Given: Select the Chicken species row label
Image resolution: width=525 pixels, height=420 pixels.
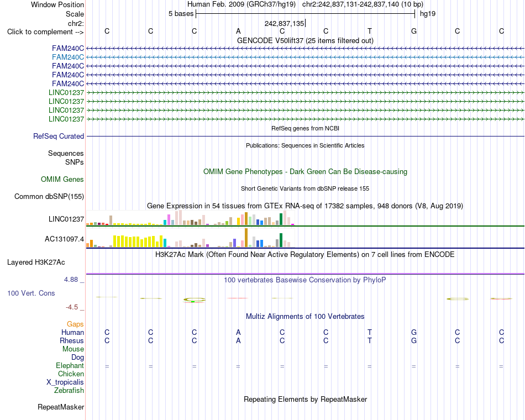Looking at the screenshot, I should pyautogui.click(x=71, y=374).
